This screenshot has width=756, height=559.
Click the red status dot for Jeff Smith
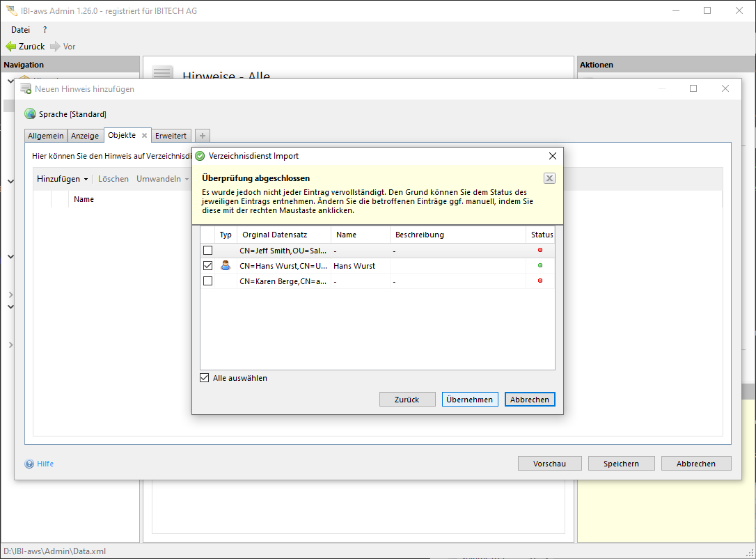[540, 250]
